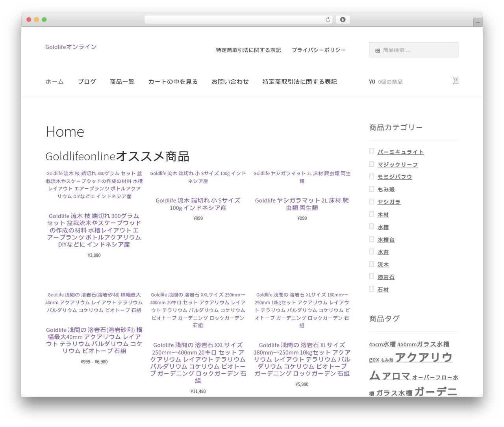Open the 水槽 category link
The image size is (504, 427).
pyautogui.click(x=383, y=227)
